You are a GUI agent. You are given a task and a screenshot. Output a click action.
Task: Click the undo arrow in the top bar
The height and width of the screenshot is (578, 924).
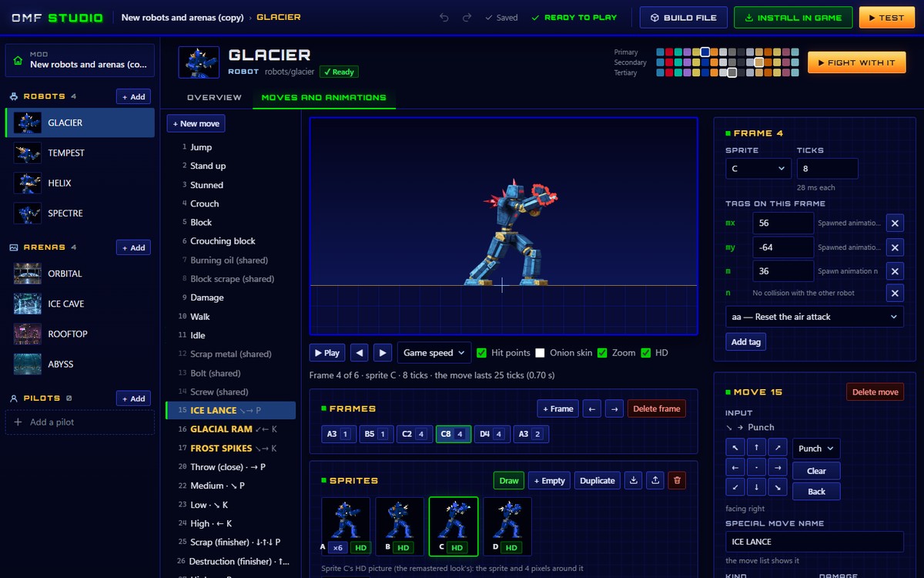click(444, 17)
